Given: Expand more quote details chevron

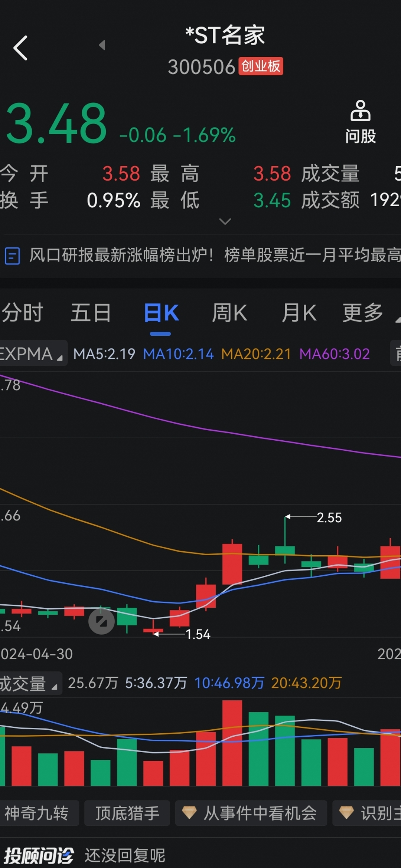Looking at the screenshot, I should click(x=225, y=221).
